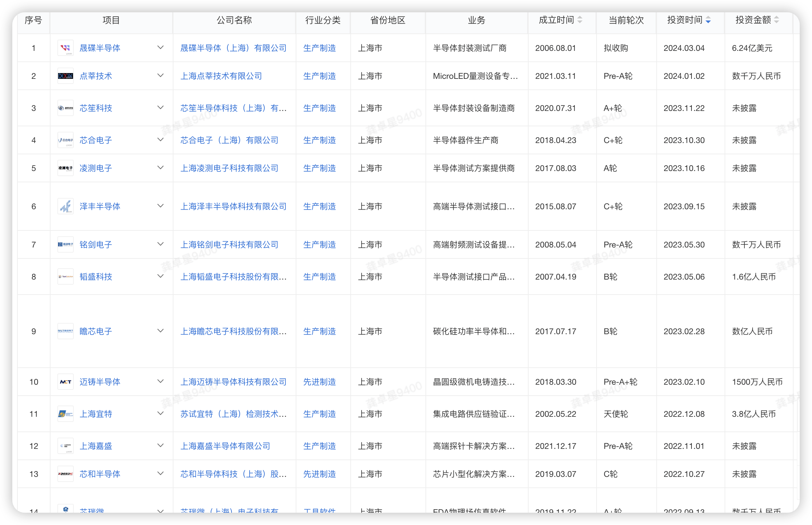Click the 铭剑电子 logo icon
Screen dimensions: 812x525
(x=65, y=244)
